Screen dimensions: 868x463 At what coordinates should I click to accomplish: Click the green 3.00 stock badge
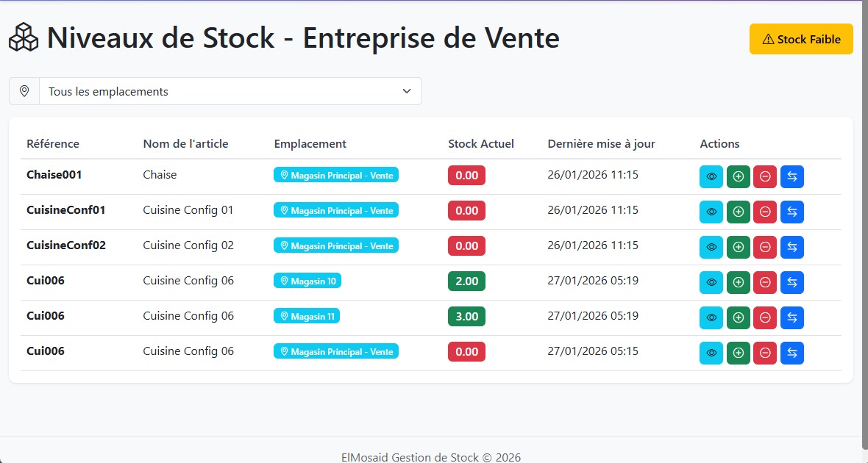click(x=466, y=317)
